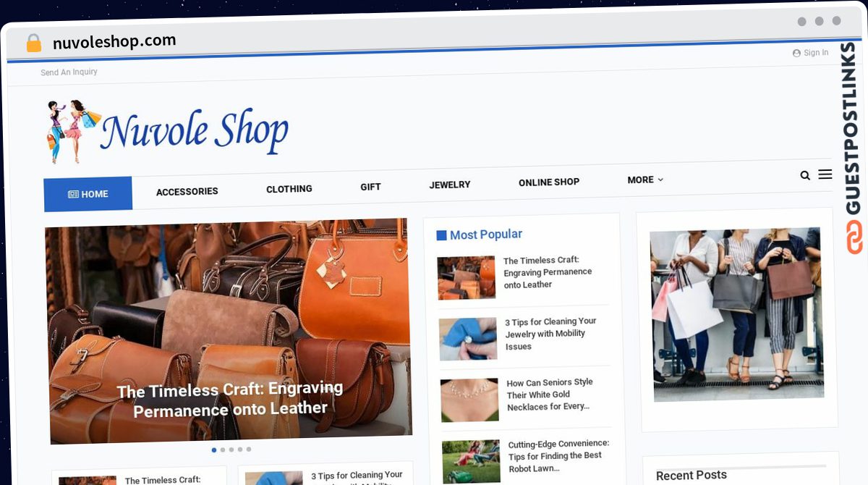Open the search magnifier icon
This screenshot has width=868, height=485.
[x=805, y=175]
